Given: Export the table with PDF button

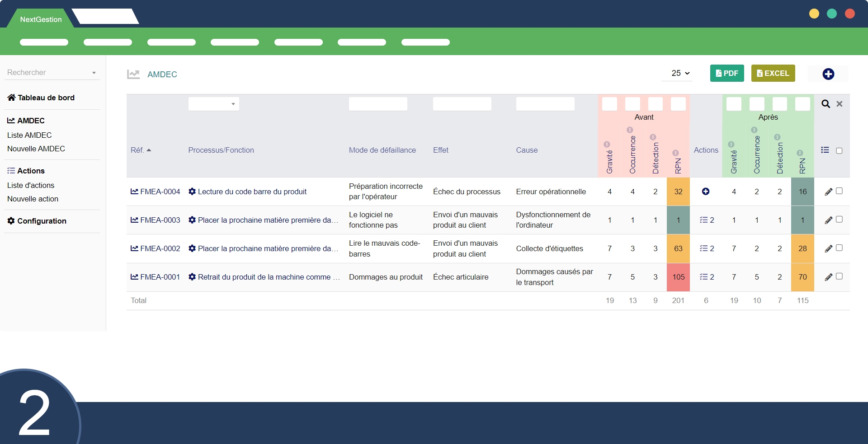Looking at the screenshot, I should coord(726,73).
